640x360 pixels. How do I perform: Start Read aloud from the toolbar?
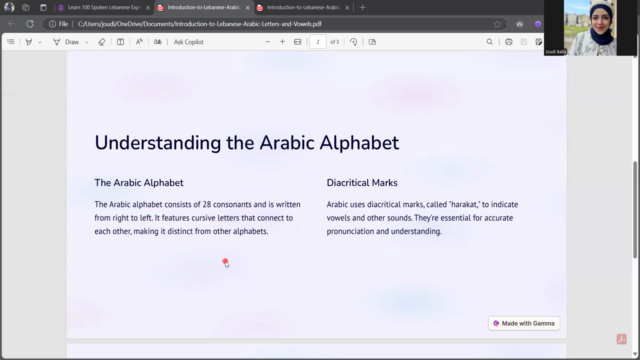click(139, 42)
